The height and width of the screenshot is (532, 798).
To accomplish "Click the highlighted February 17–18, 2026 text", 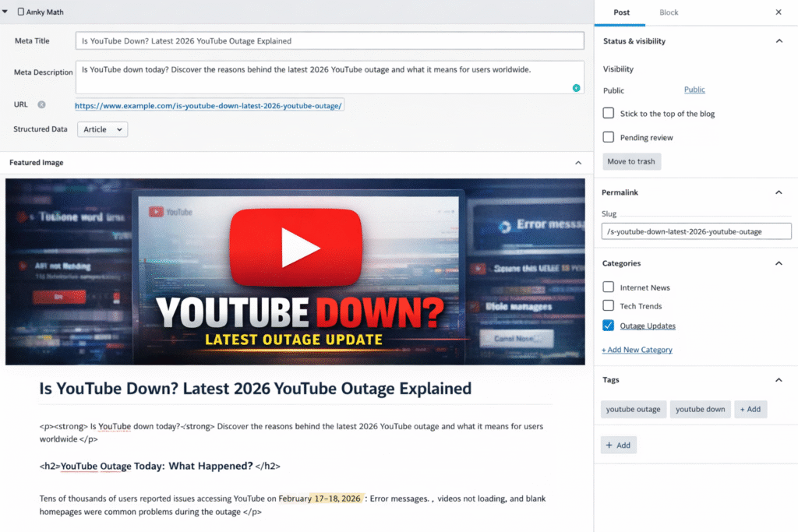I will coord(320,499).
